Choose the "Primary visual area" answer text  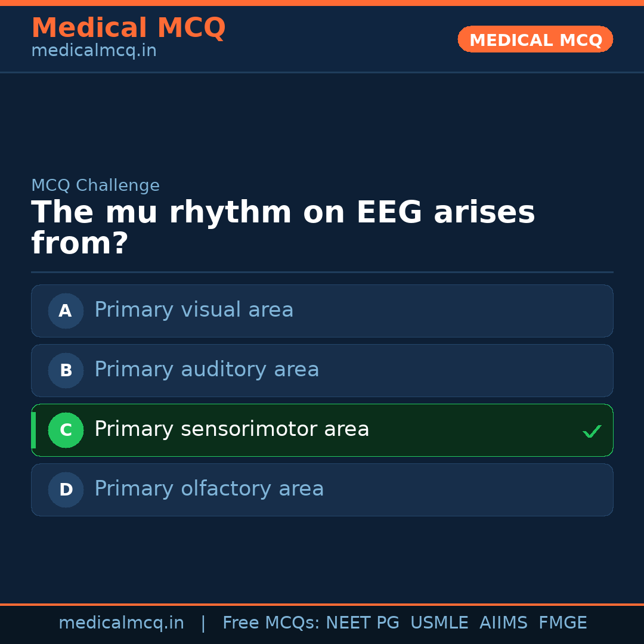coord(194,310)
